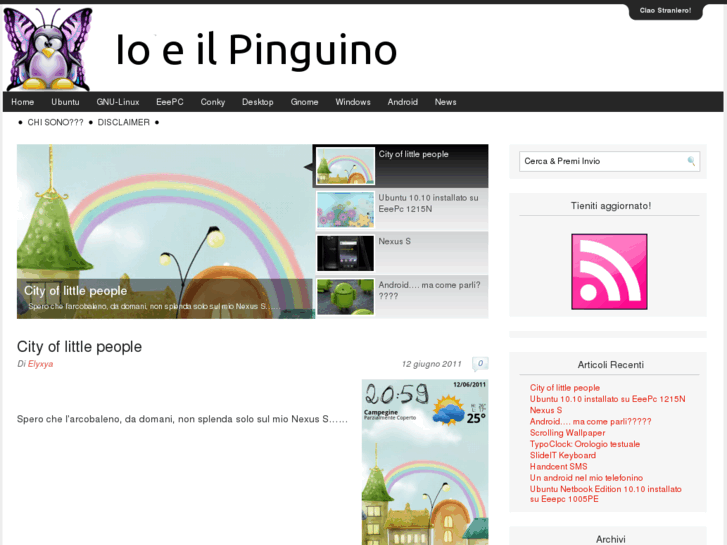Open the City of little people article heading

pos(79,347)
